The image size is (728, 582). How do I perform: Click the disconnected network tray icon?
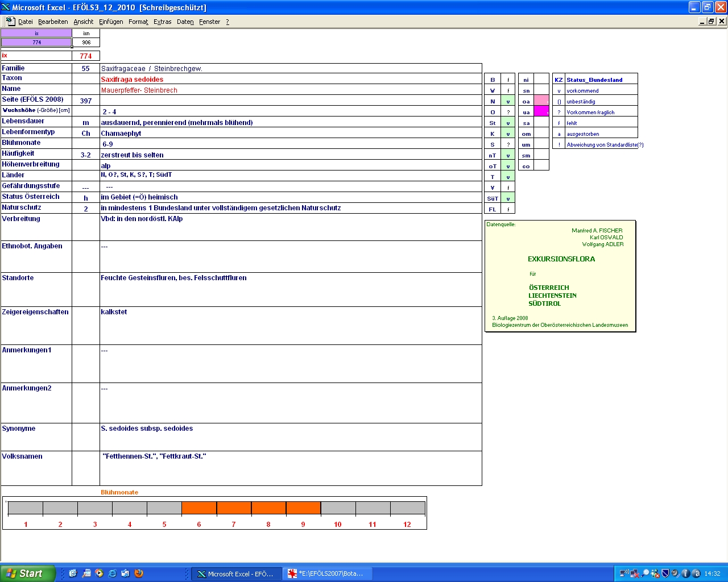[x=635, y=573]
